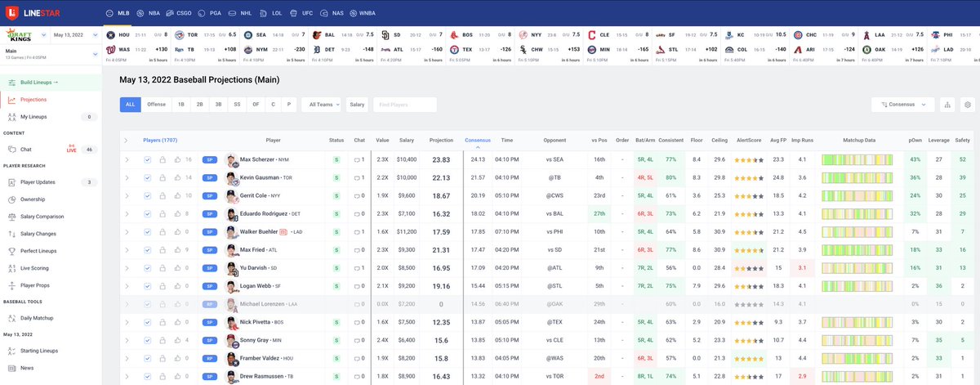Viewport: 980px width, 385px height.
Task: Open the All Teams dropdown
Action: coord(321,105)
